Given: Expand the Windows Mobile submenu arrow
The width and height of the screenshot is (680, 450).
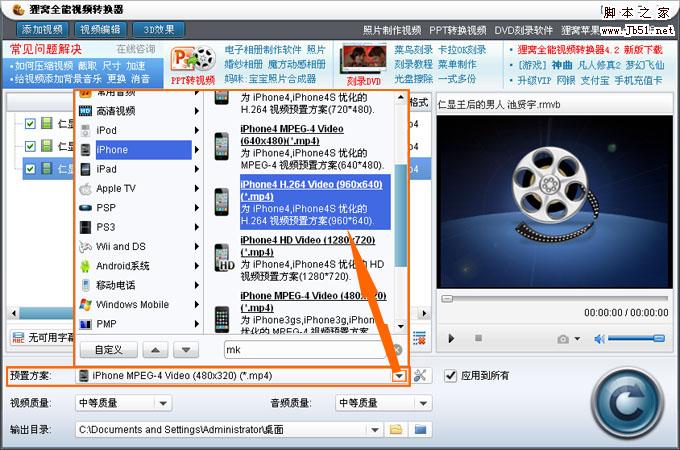Looking at the screenshot, I should pos(197,304).
